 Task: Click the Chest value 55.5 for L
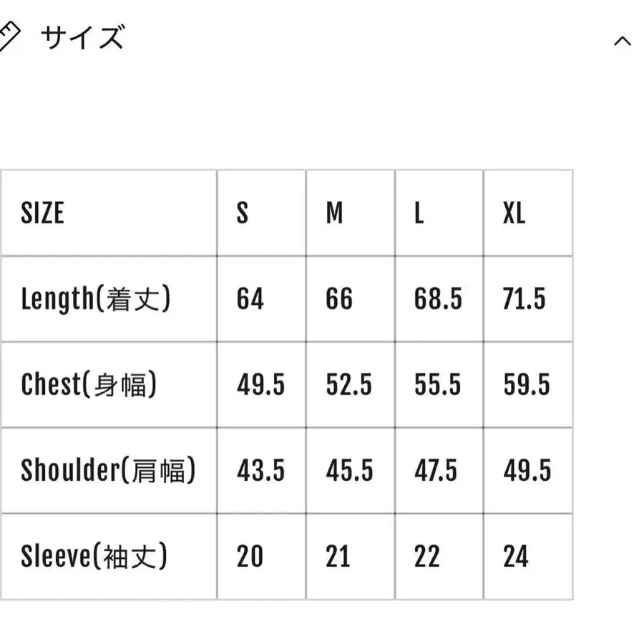[437, 385]
